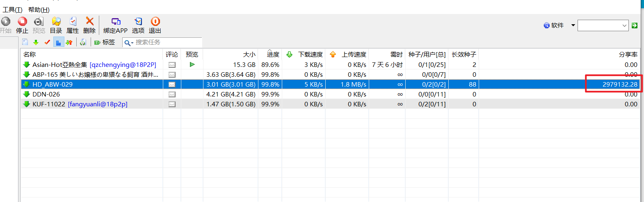
Task: Open 选项 (Options) from the toolbar
Action: point(138,22)
